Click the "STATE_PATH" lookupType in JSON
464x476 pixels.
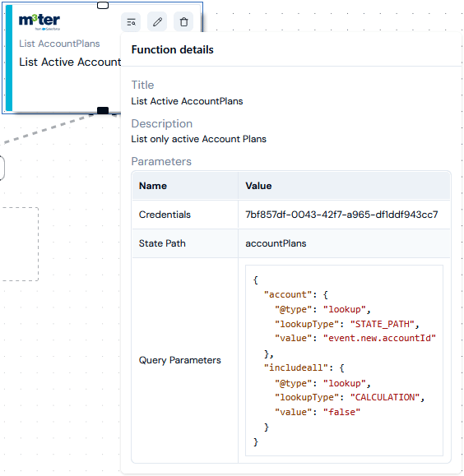pos(383,324)
